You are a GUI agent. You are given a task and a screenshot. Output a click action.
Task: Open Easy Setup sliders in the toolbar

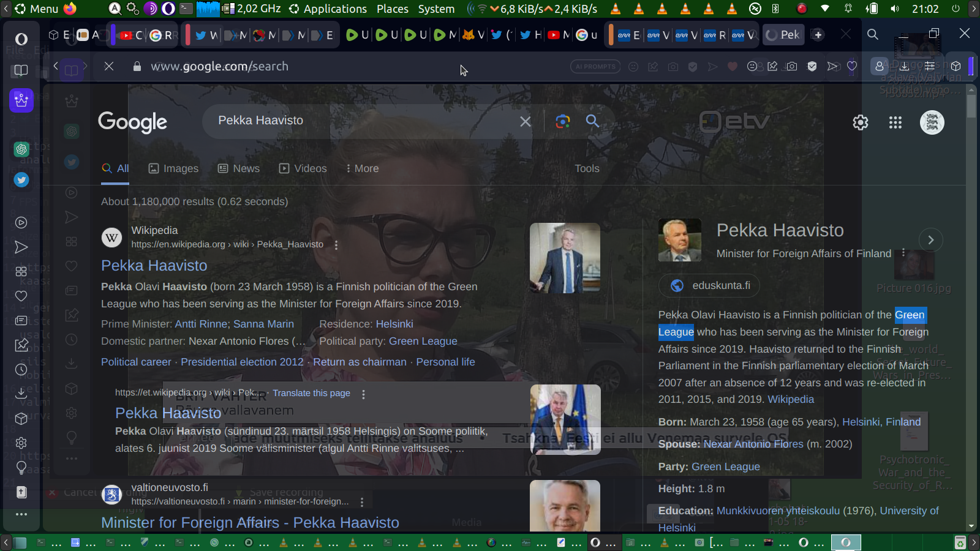point(930,66)
